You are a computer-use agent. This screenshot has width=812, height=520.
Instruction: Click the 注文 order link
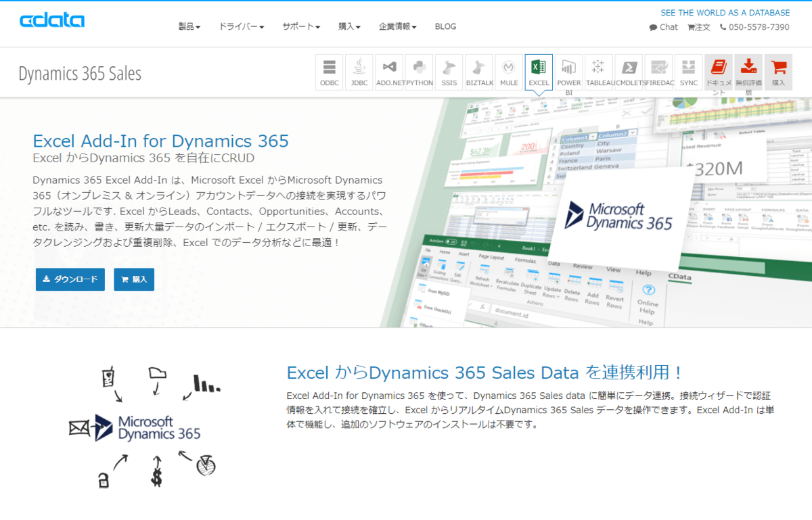[x=699, y=27]
